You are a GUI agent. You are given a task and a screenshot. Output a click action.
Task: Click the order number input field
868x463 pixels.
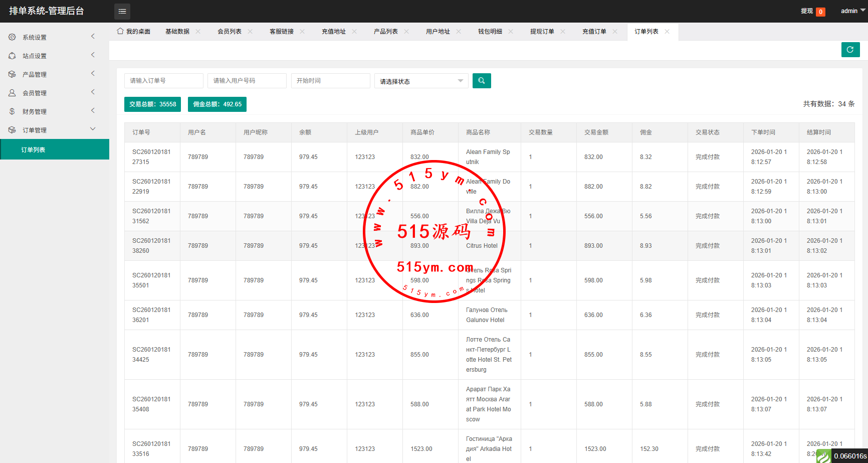pyautogui.click(x=163, y=81)
